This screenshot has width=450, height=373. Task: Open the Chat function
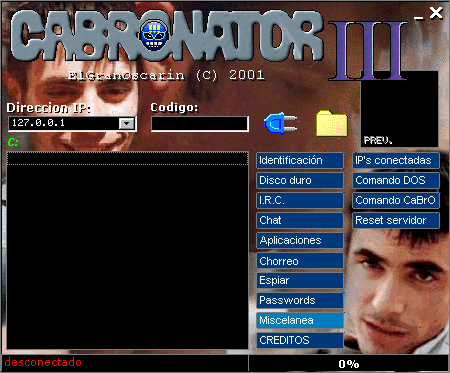(x=300, y=220)
